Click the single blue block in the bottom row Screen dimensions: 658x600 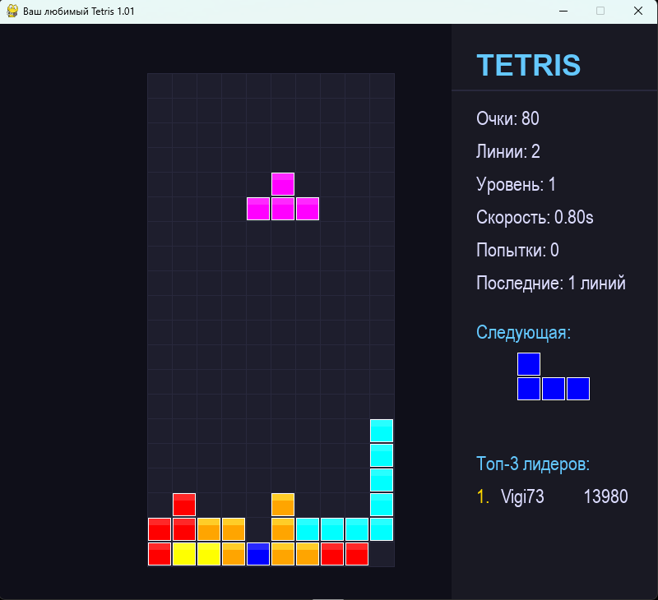coord(258,553)
